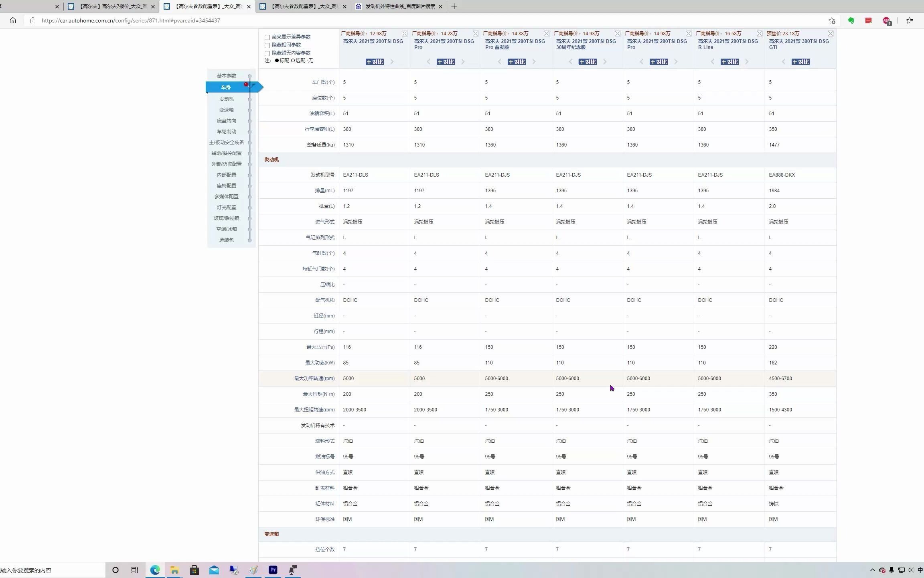Add page to favorites star icon

pyautogui.click(x=832, y=20)
